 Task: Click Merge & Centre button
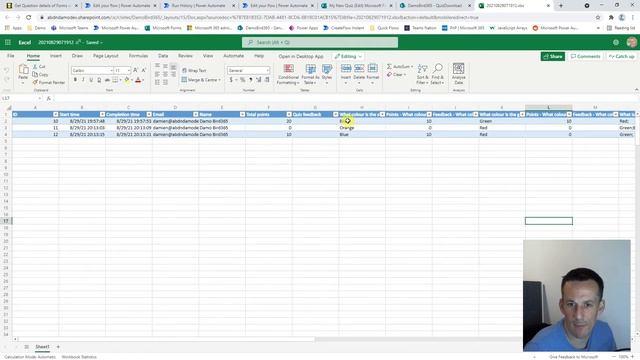[x=200, y=80]
